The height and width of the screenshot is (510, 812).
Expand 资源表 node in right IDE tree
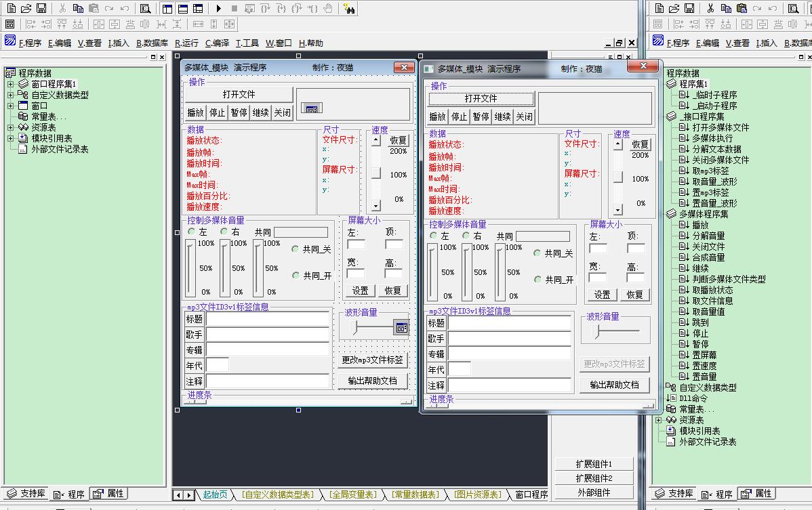click(x=659, y=420)
